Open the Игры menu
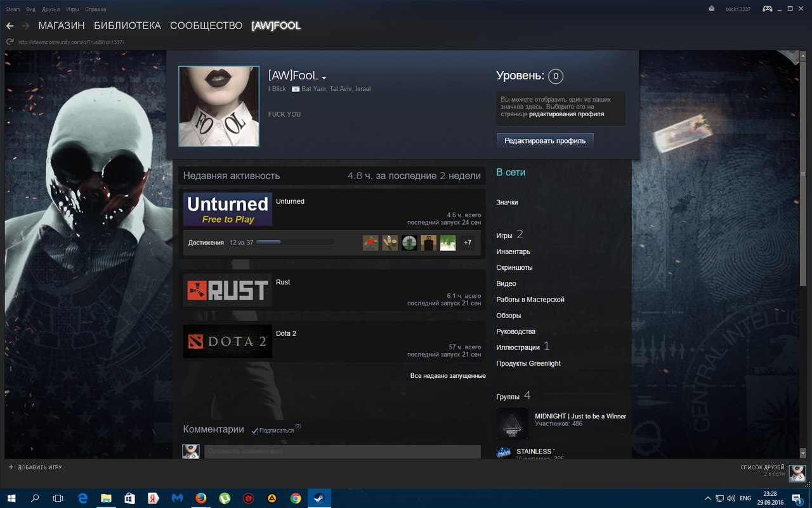812x508 pixels. (72, 10)
